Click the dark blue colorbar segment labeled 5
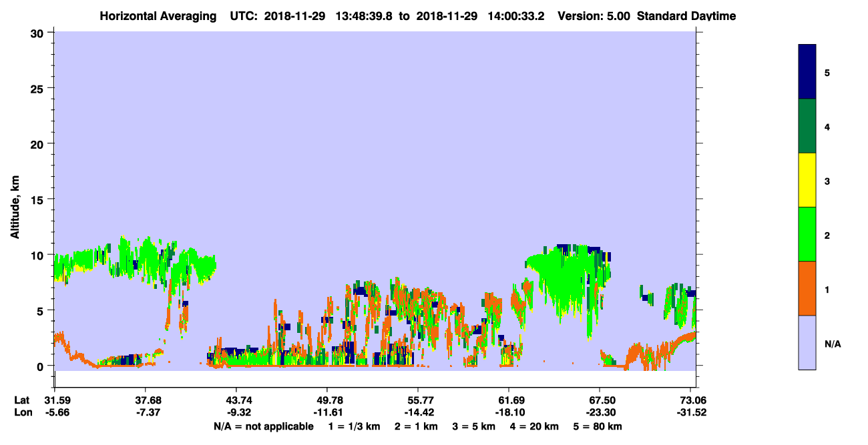 [x=807, y=72]
